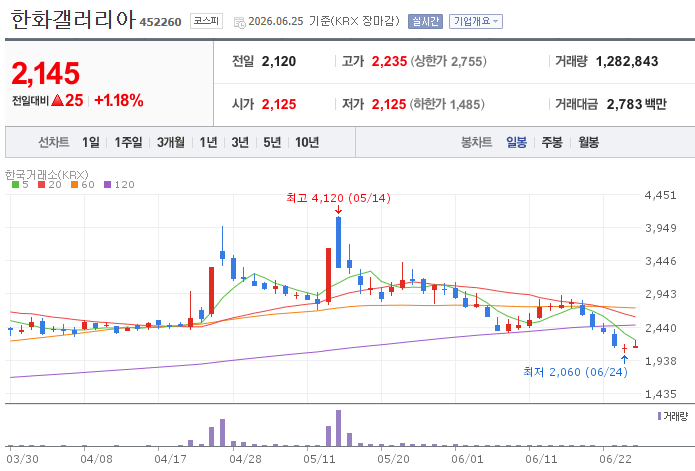Viewport: 695px width, 471px height.
Task: Click the 하한가 1,485 text
Action: click(447, 104)
